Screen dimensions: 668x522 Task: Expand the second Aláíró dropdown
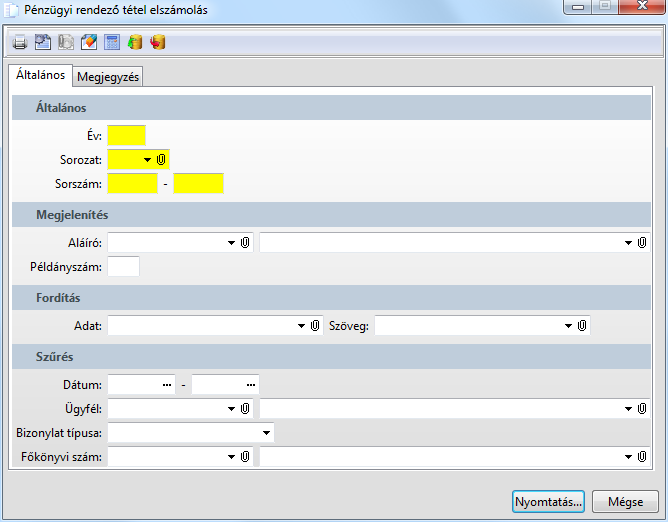pos(628,243)
